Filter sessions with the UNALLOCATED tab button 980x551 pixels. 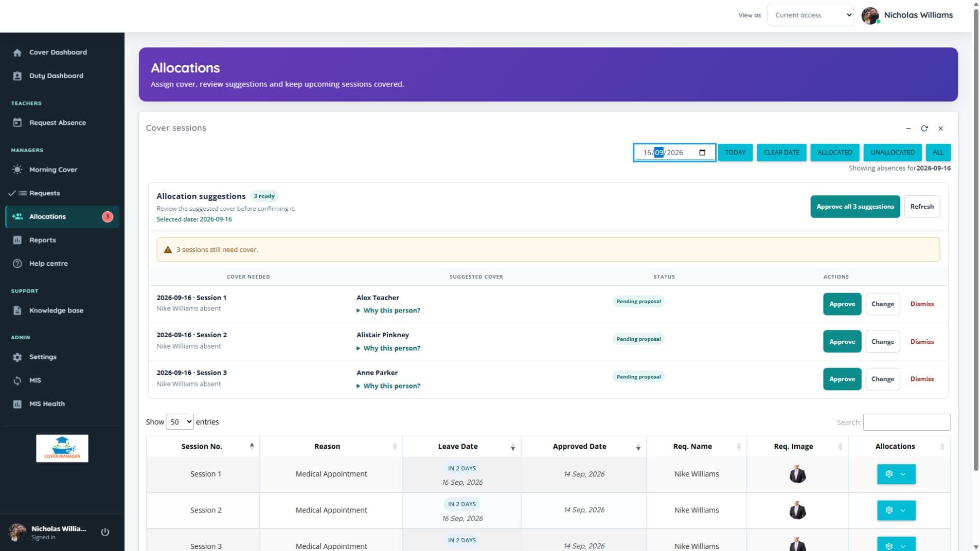[892, 153]
